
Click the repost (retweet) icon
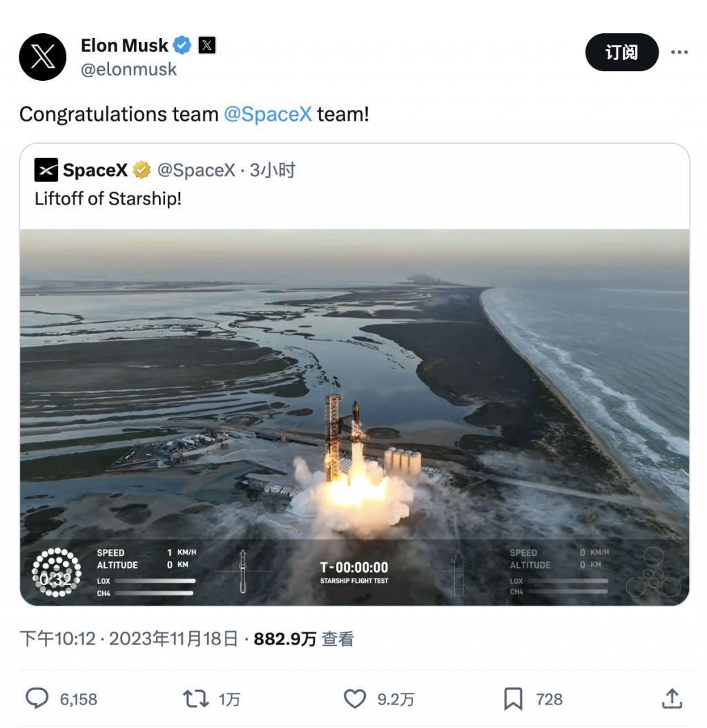click(197, 699)
